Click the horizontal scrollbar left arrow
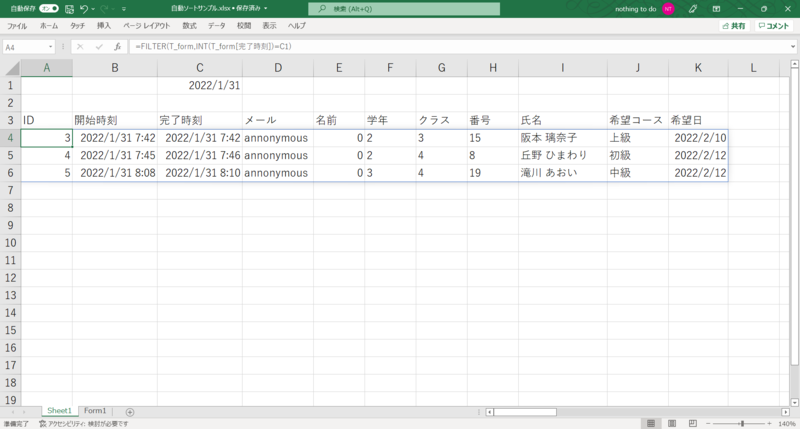This screenshot has height=429, width=800. pyautogui.click(x=489, y=412)
